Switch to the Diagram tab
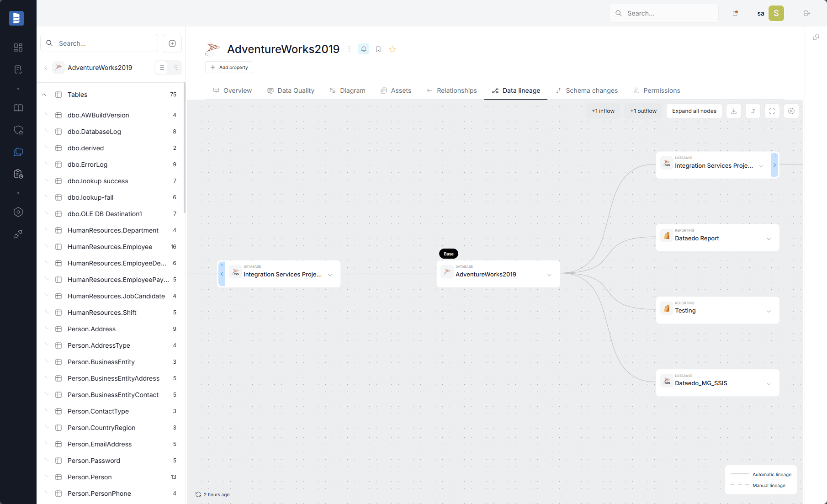 [x=348, y=90]
